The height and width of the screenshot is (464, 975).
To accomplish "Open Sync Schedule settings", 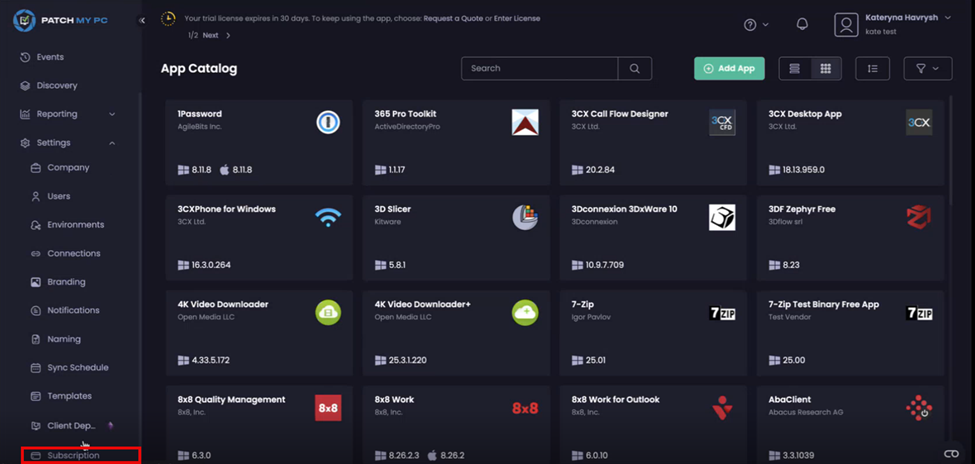I will pos(77,368).
